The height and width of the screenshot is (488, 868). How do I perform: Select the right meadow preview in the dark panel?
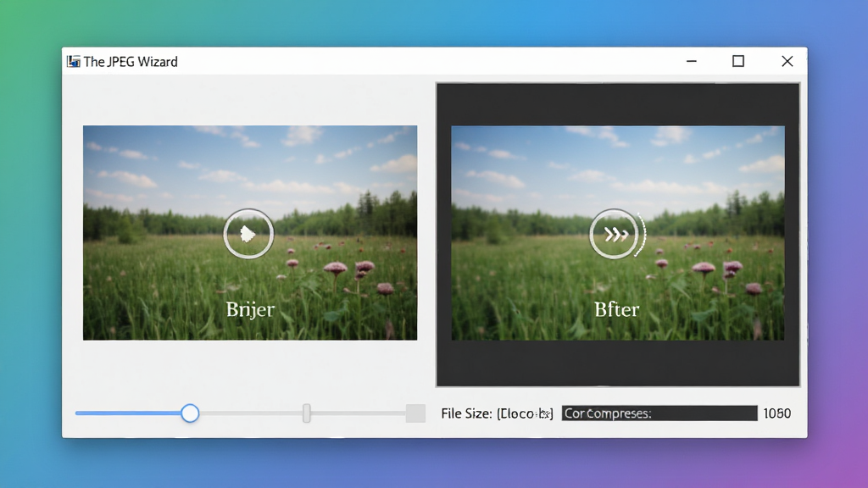tap(618, 233)
